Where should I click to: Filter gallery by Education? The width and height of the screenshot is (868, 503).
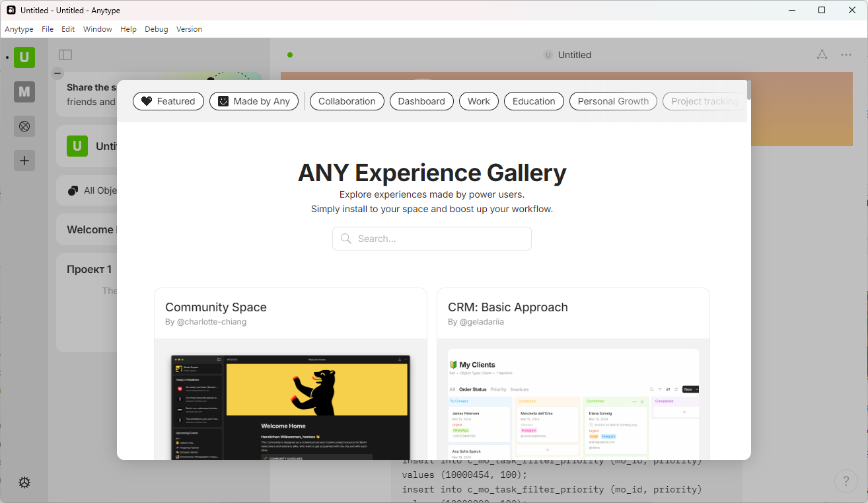534,101
